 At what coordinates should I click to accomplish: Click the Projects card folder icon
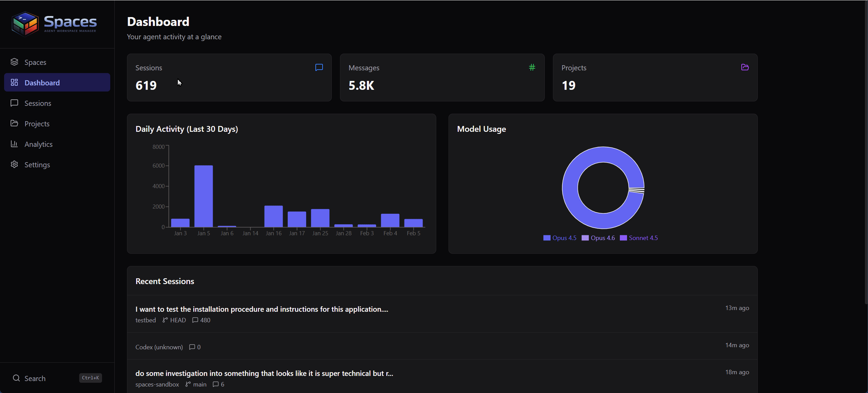745,67
